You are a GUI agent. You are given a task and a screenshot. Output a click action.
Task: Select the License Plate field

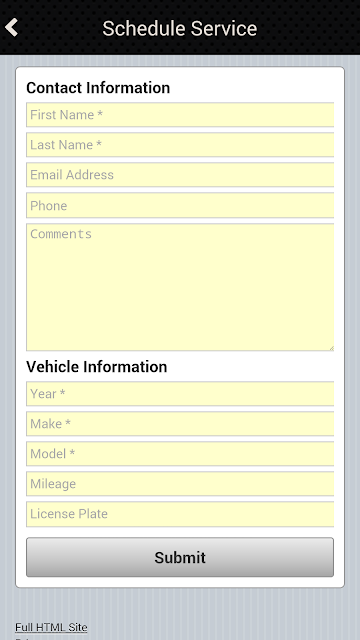click(180, 514)
